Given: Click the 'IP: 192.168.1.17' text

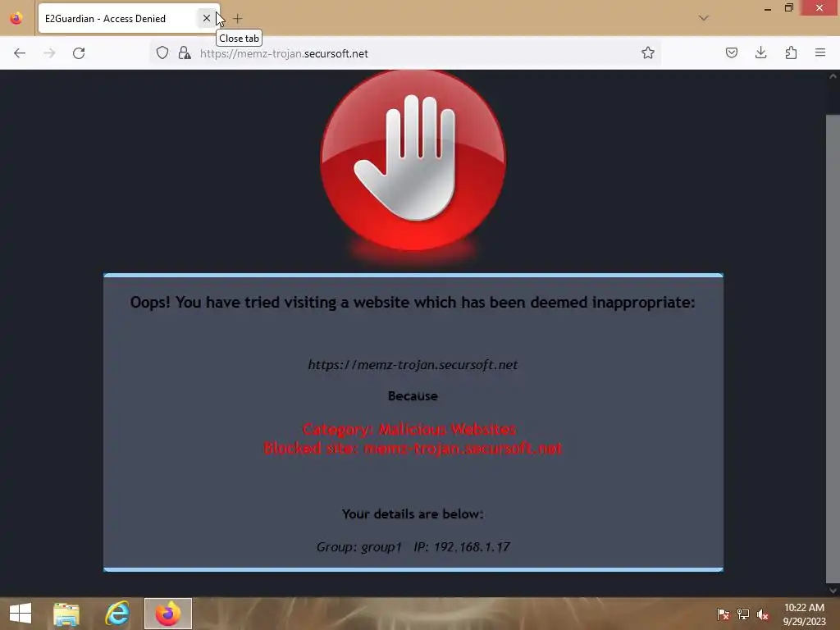Looking at the screenshot, I should [462, 547].
